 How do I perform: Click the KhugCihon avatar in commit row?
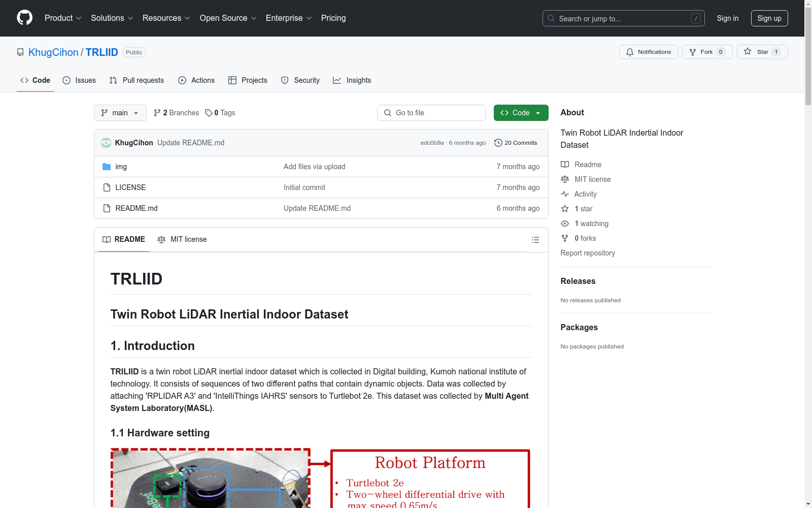click(x=106, y=143)
